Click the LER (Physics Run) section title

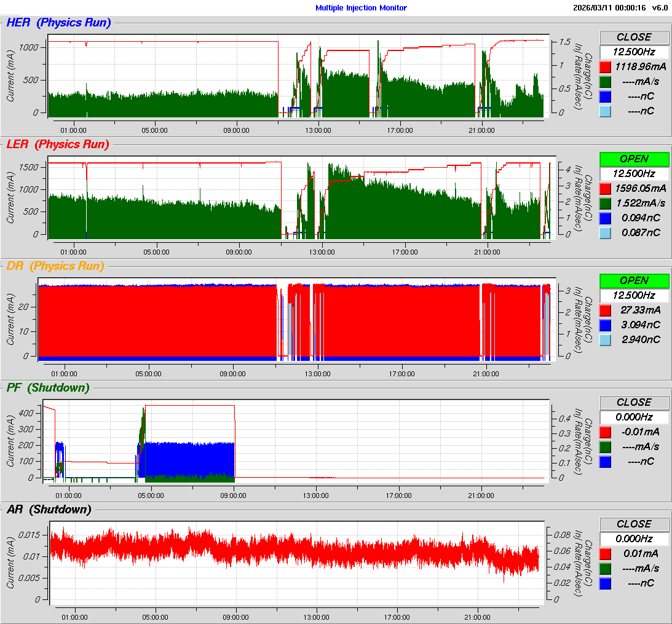tap(57, 144)
